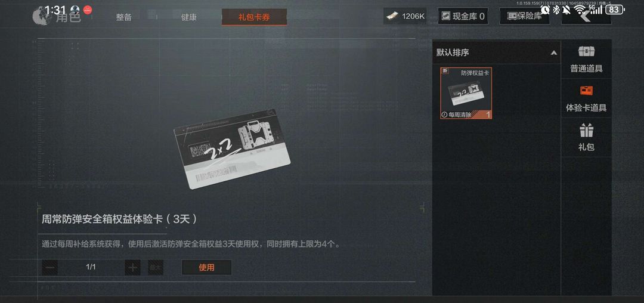
Task: Increase quantity with the plus button
Action: pyautogui.click(x=132, y=267)
